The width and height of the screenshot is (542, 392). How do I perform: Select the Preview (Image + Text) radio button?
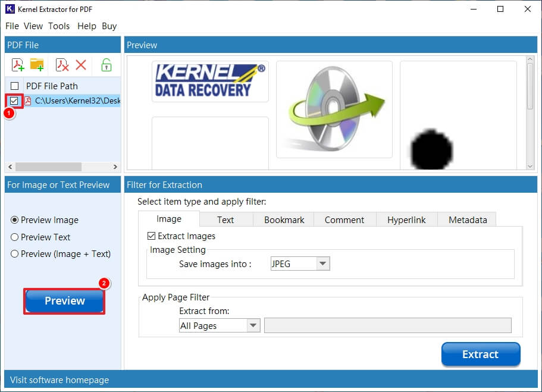(14, 254)
